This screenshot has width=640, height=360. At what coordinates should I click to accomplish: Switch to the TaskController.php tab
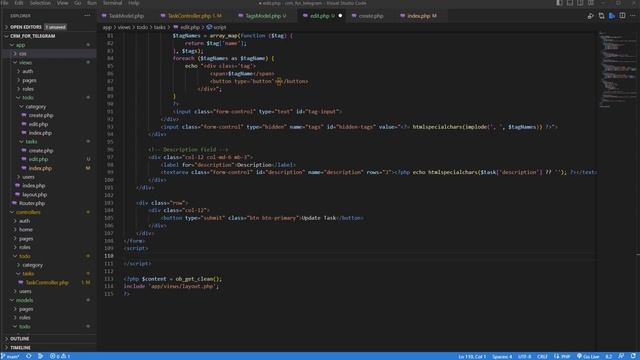[x=195, y=16]
